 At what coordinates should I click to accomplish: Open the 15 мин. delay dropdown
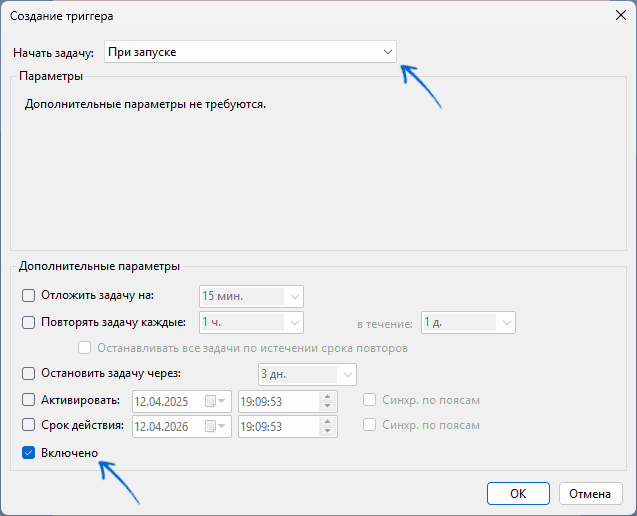click(x=294, y=297)
